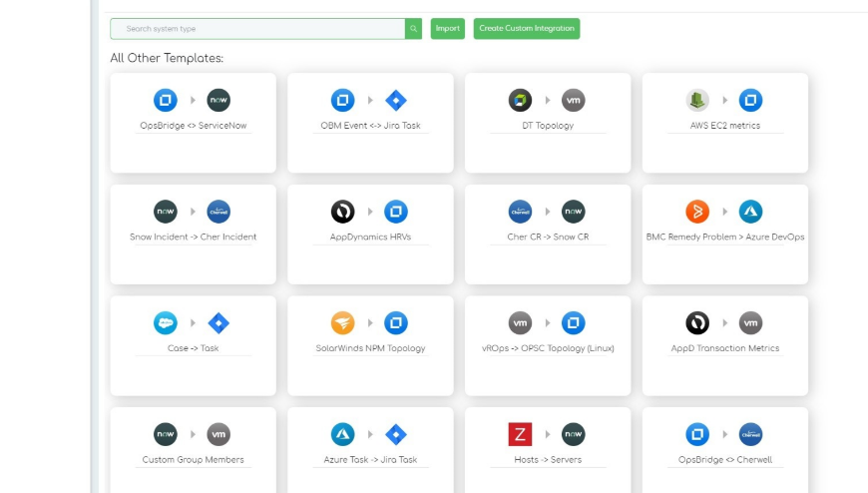Click AppDynamics icon in AppD Transaction Metrics card

tap(697, 323)
